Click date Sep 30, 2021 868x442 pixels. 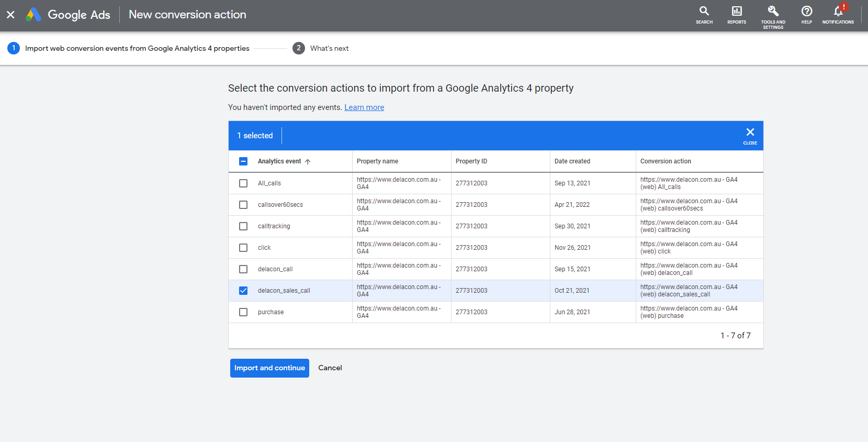pyautogui.click(x=572, y=226)
